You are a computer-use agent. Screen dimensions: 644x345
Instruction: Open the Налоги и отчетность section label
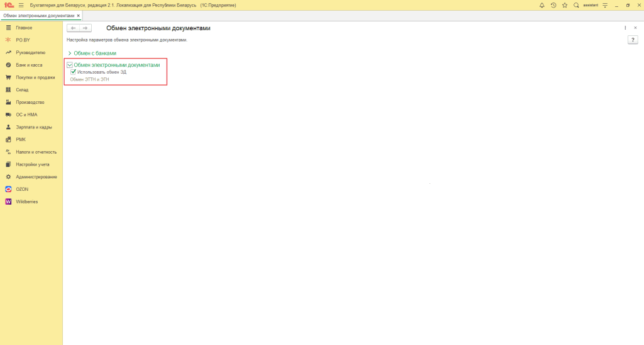click(x=36, y=152)
